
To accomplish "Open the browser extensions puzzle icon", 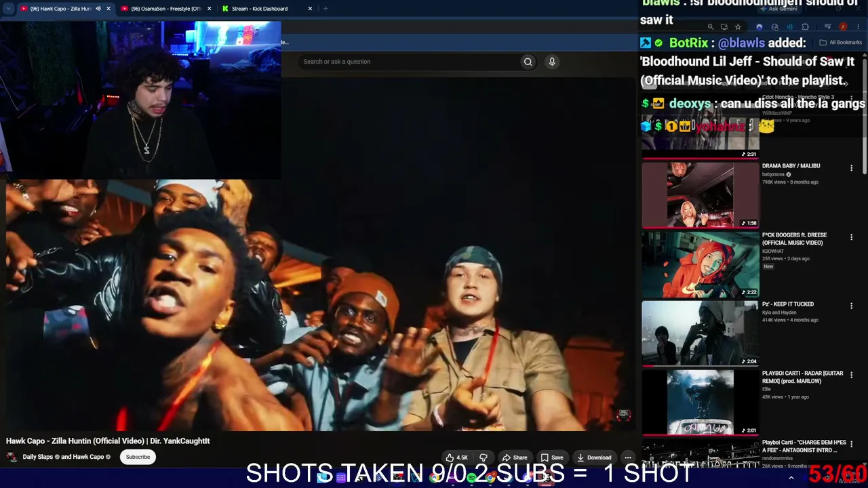I will click(x=805, y=27).
